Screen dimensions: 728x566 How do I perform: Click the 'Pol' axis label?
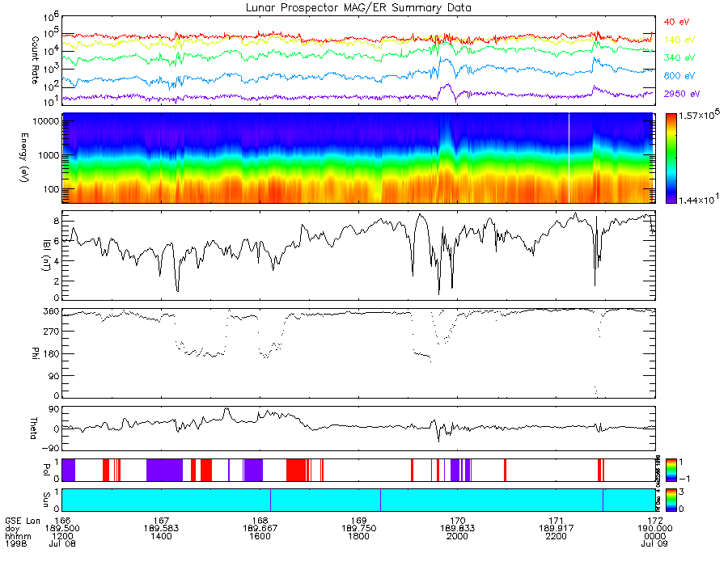coord(46,470)
